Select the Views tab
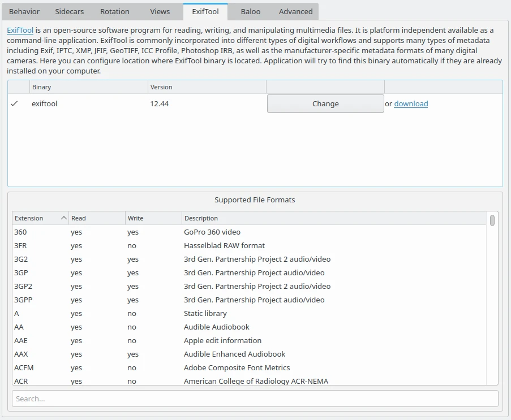511x420 pixels. [x=160, y=11]
